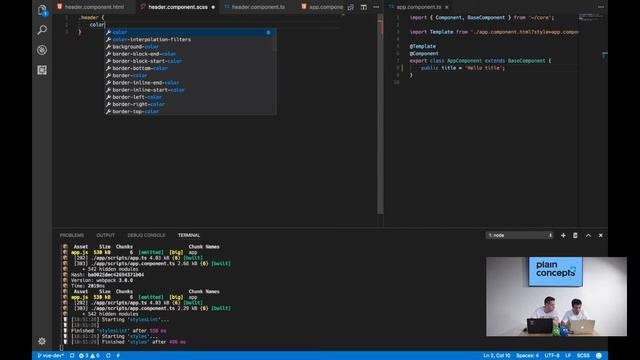Choose 'border-right-color' suggestion
Screen dimensions: 640x360
(x=190, y=104)
